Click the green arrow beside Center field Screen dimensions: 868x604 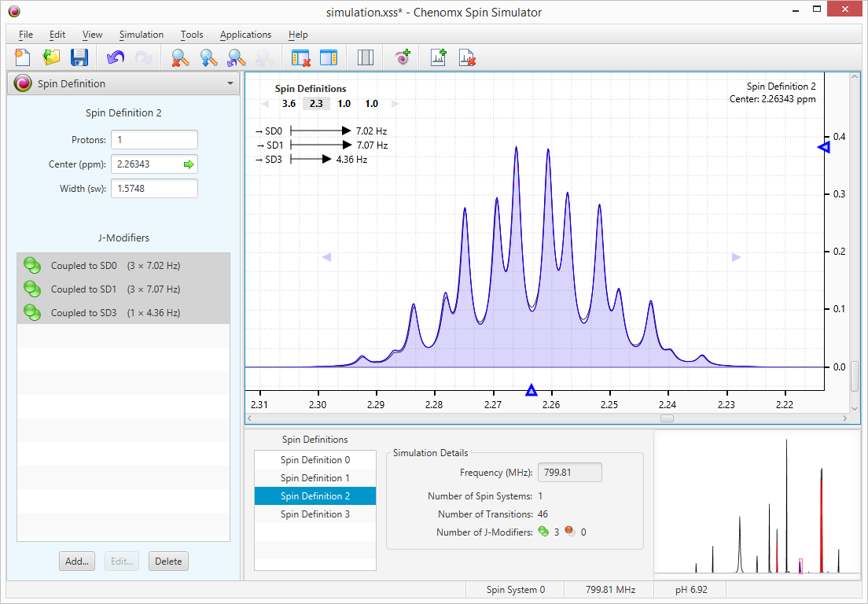click(189, 164)
